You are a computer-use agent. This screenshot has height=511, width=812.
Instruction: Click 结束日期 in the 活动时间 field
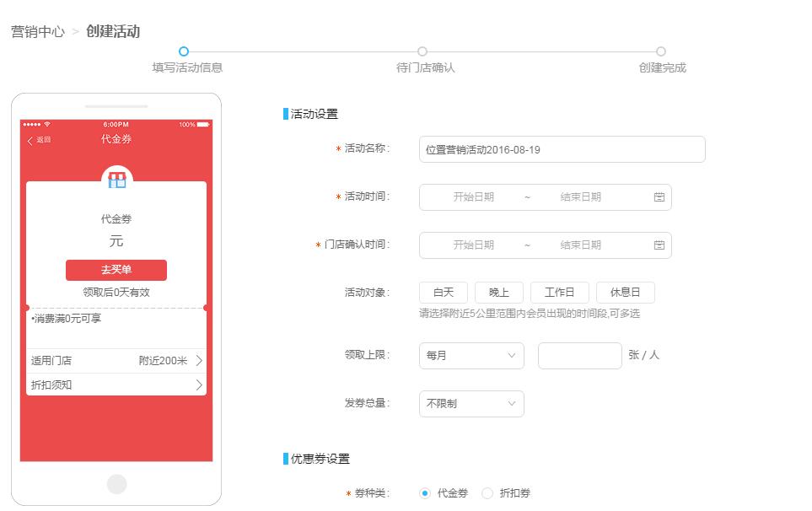point(580,196)
